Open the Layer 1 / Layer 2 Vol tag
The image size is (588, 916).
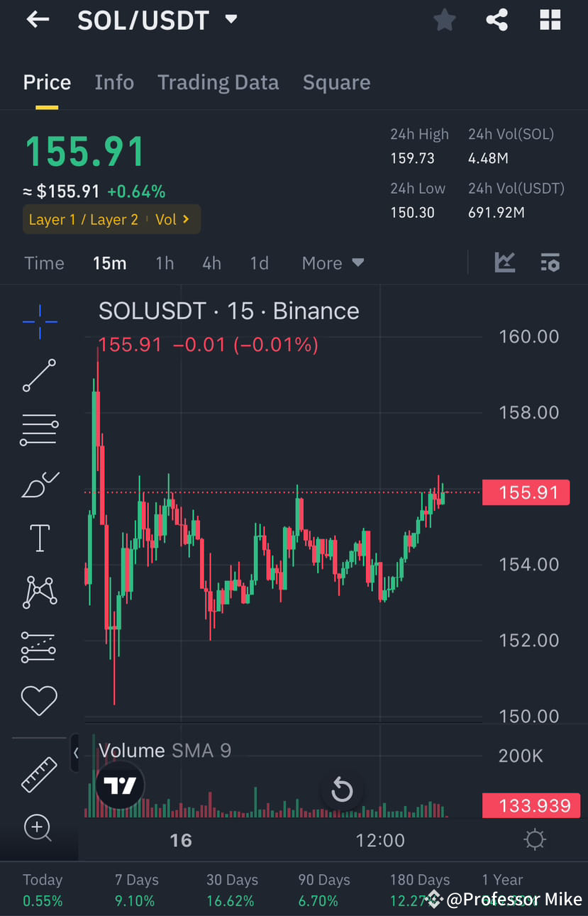pos(111,219)
